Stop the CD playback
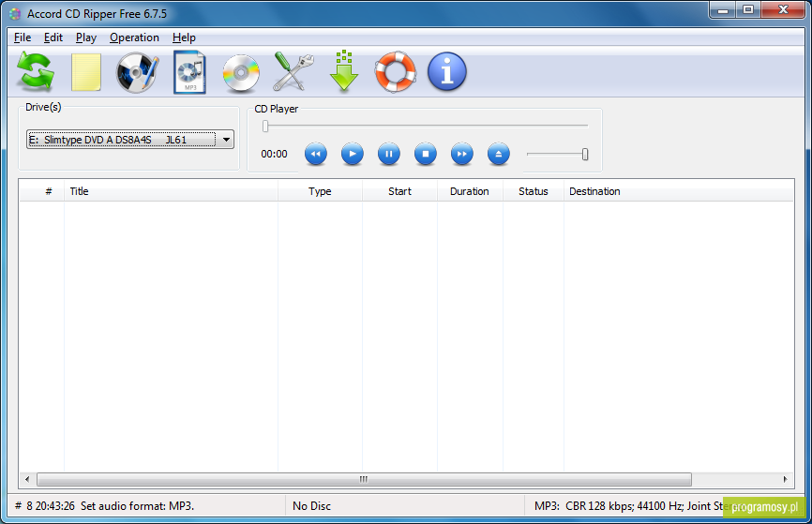The height and width of the screenshot is (524, 812). tap(425, 154)
